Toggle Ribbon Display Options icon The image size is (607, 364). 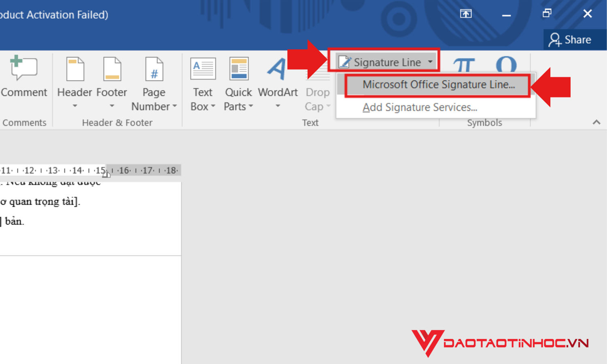point(466,14)
